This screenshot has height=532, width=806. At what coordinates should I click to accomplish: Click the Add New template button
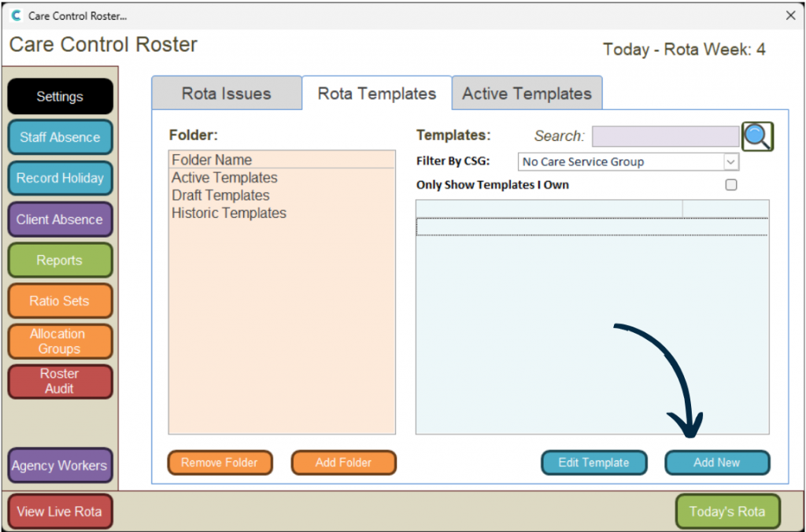point(716,463)
